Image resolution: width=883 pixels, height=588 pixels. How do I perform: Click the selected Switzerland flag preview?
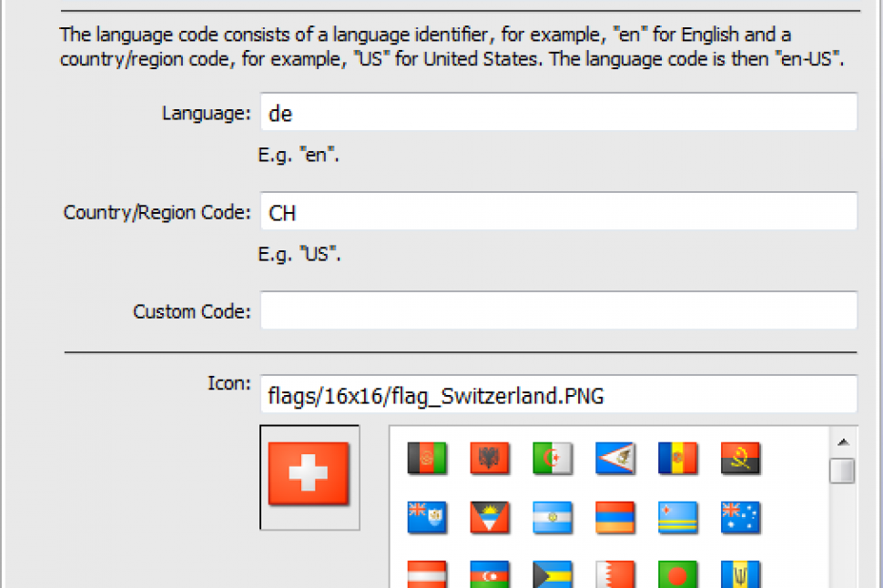pos(309,474)
